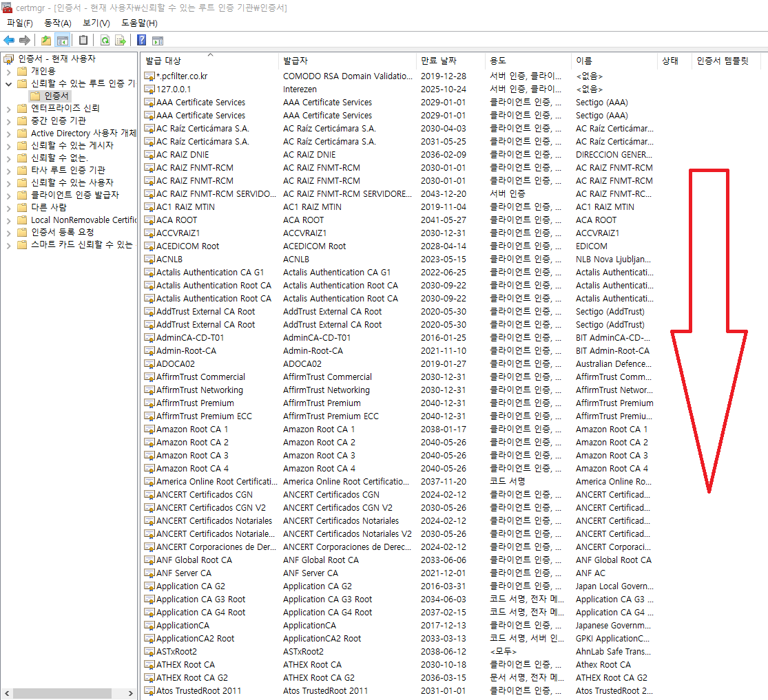Click the certificate icon for ACA ROOT

pos(149,220)
